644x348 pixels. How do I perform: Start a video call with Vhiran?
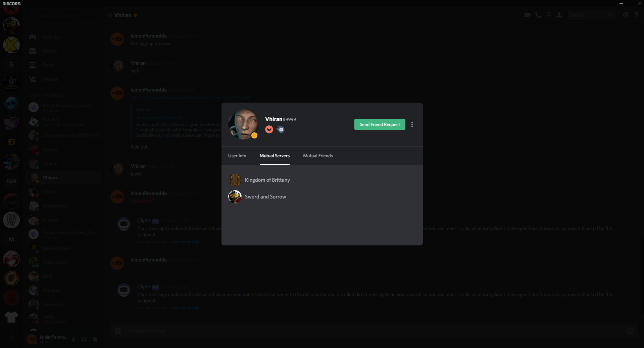pos(527,15)
